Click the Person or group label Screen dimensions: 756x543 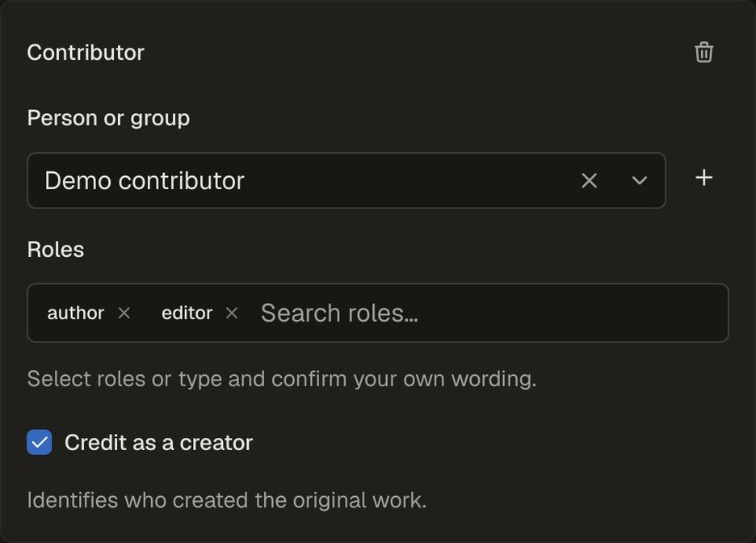pyautogui.click(x=108, y=118)
